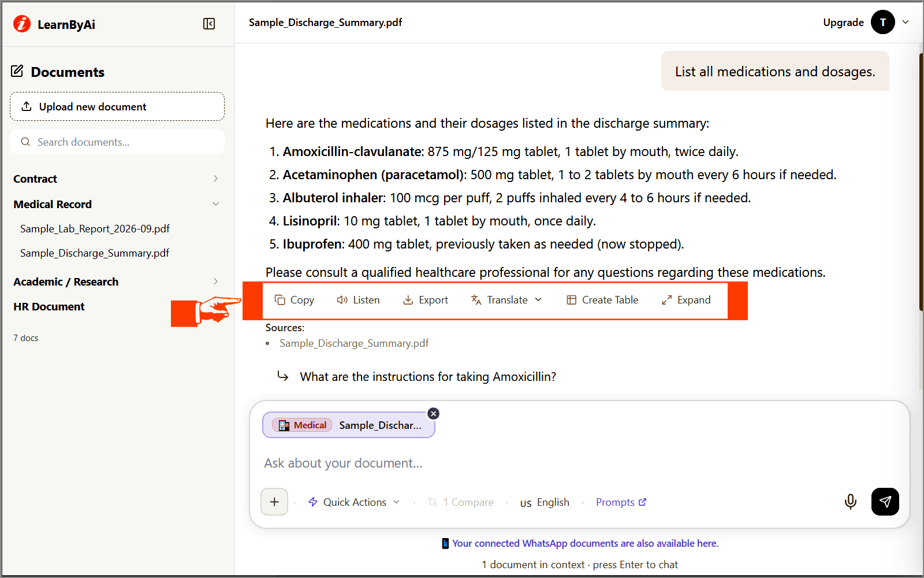Click the chat scrollbar thumb
The height and width of the screenshot is (578, 924).
click(x=921, y=182)
